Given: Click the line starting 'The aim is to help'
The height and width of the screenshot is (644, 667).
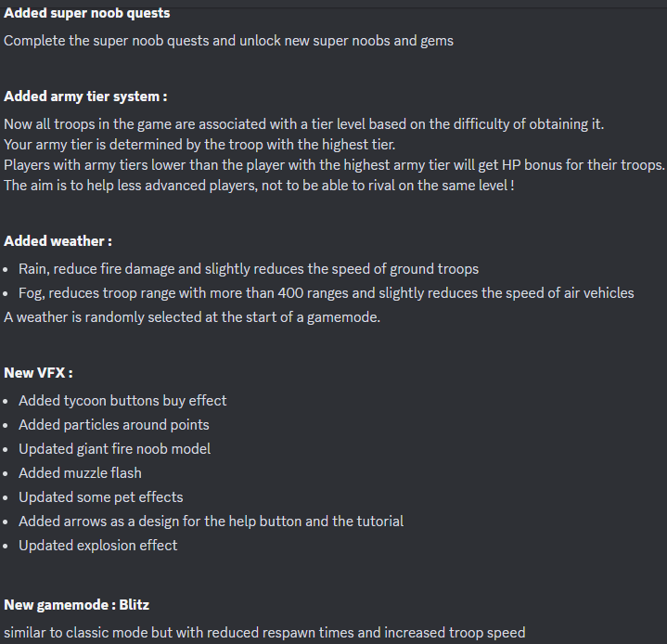Looking at the screenshot, I should [259, 186].
